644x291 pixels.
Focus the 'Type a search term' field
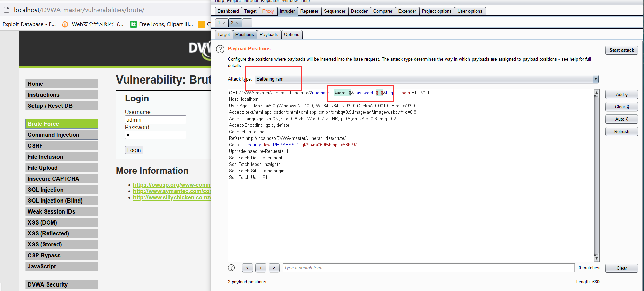click(428, 268)
